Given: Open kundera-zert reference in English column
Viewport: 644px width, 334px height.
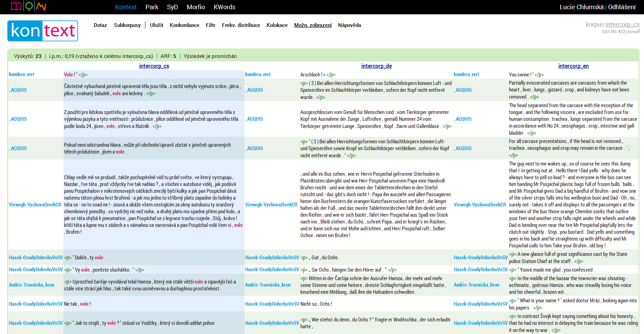Looking at the screenshot, I should (x=466, y=74).
